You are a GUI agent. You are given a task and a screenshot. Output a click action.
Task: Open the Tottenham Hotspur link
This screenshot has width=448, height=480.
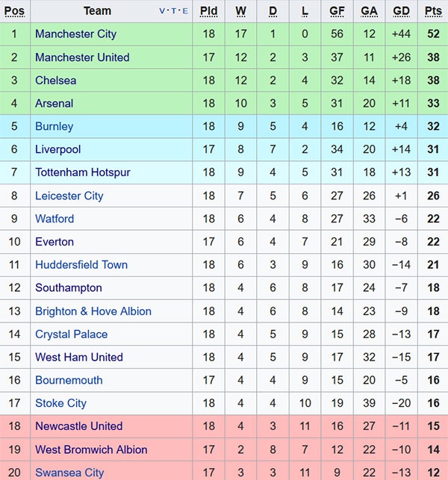[82, 172]
